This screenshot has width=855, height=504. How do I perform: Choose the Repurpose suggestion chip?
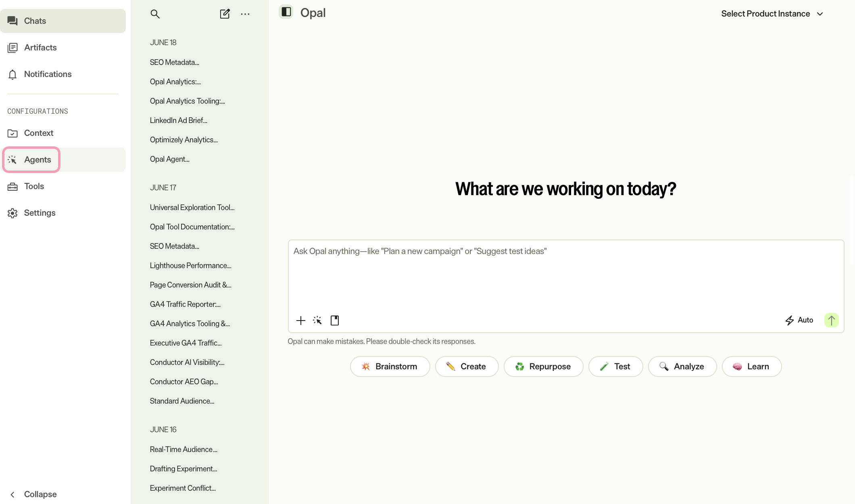[x=543, y=367]
